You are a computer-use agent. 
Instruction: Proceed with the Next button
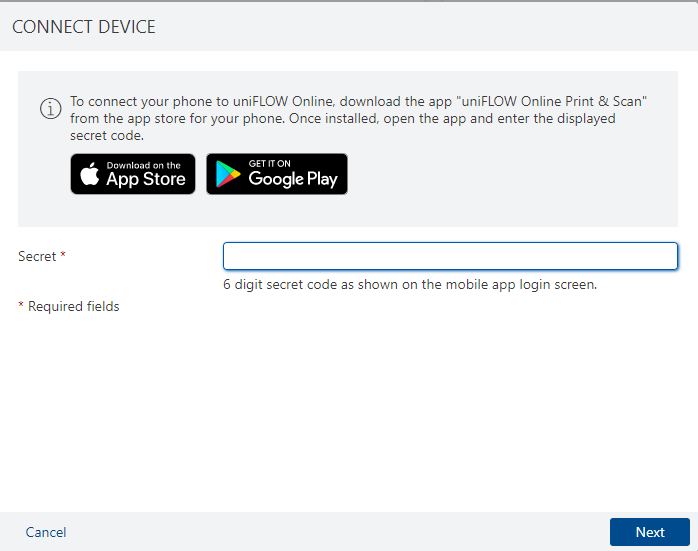tap(649, 532)
